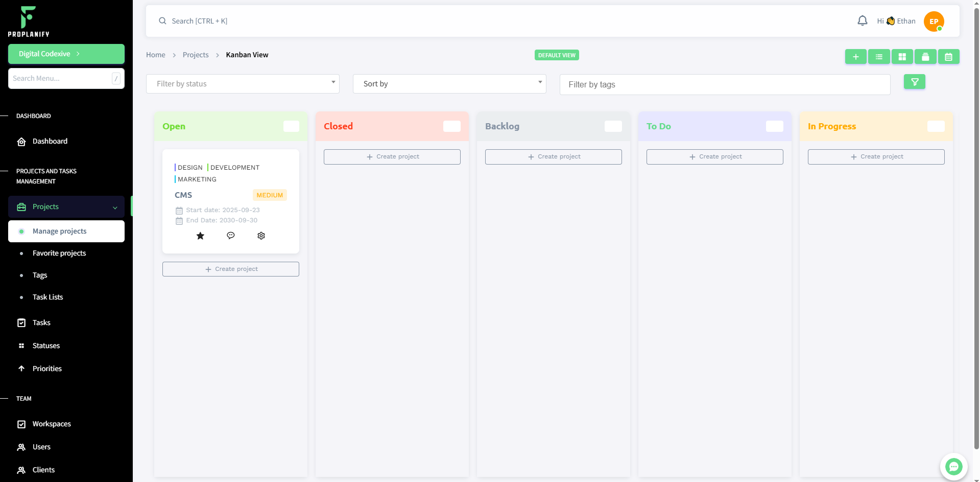Open the notifications bell

[x=862, y=20]
